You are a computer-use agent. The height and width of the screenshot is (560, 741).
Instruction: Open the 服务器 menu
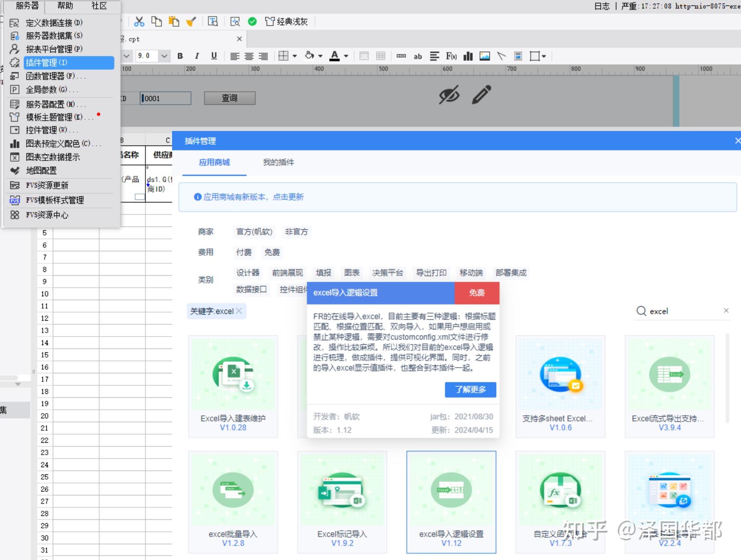click(27, 6)
